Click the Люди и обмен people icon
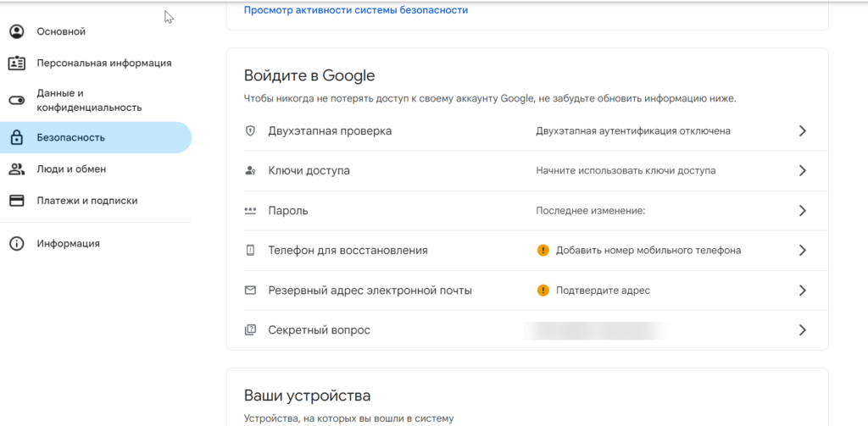Viewport: 868px width, 426px height. pos(17,169)
